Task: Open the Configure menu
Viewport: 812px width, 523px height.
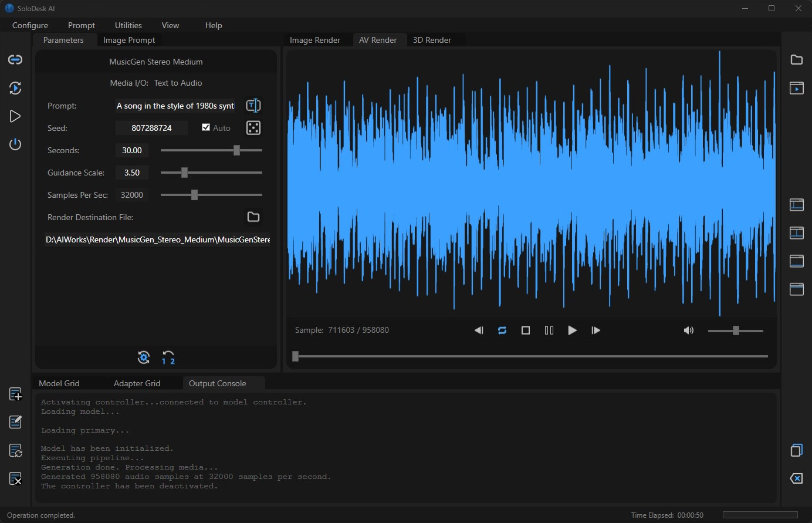Action: click(31, 25)
